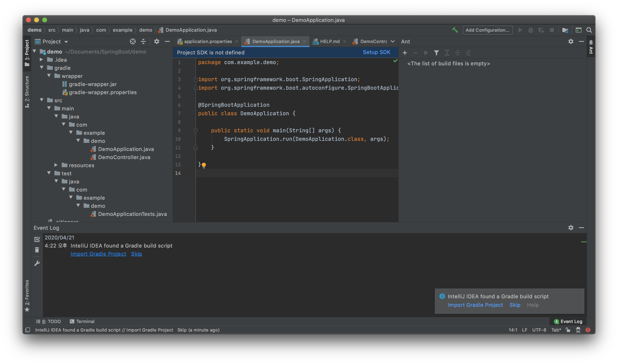Open the Project view dropdown arrow

[66, 42]
